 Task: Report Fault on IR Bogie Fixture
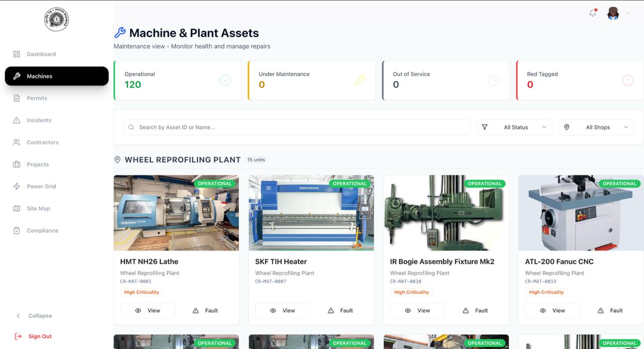475,310
